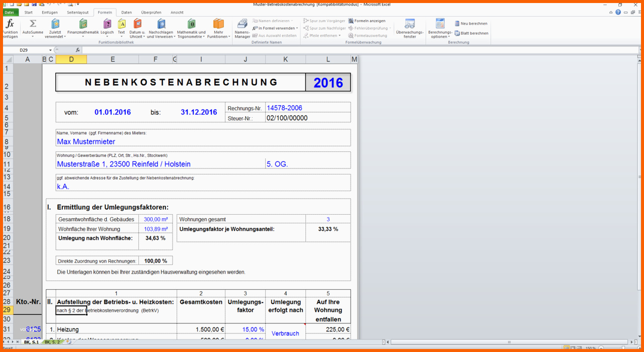Switch to the Daten ribbon tab
This screenshot has height=352, width=644.
(x=126, y=13)
